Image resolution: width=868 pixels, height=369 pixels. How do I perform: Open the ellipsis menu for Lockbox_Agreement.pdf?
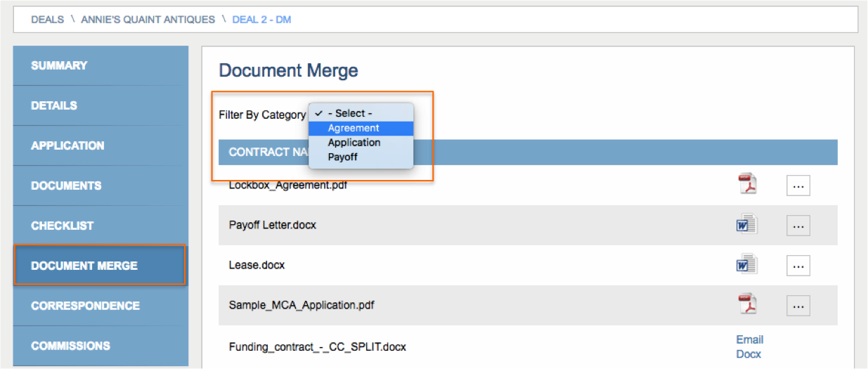pos(798,186)
